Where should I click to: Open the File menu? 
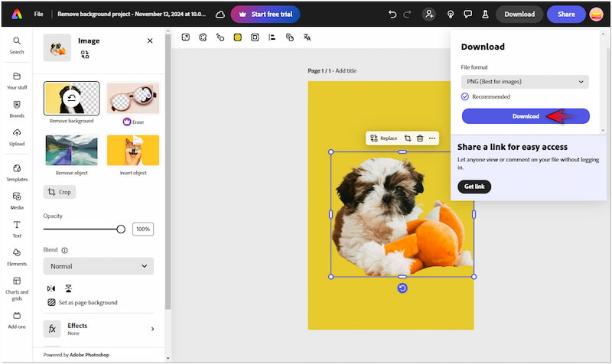pos(38,14)
